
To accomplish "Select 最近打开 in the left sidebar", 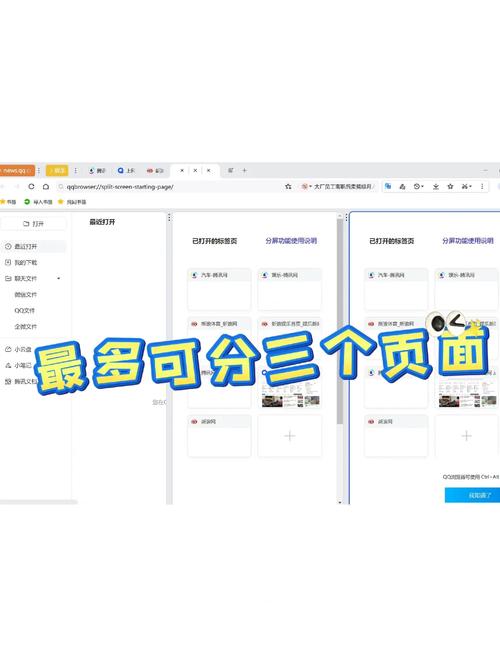I will (x=33, y=247).
